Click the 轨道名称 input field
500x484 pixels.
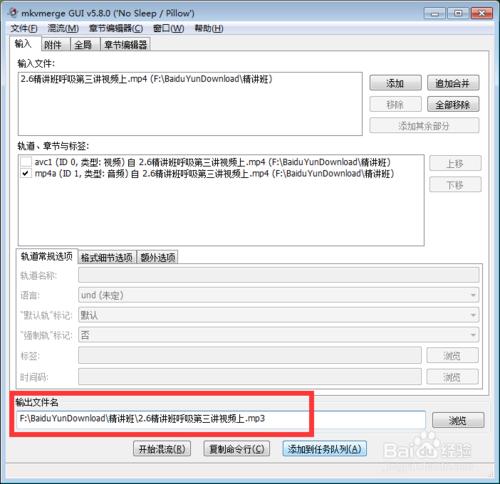coord(279,276)
